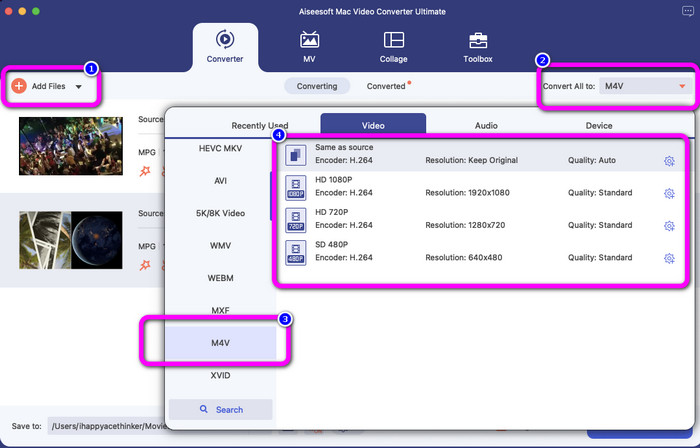Select the Audio format tab
This screenshot has height=448, width=700.
(x=486, y=125)
